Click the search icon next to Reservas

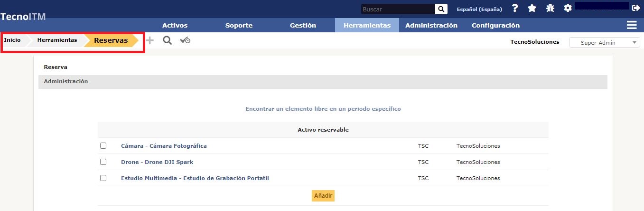coord(167,41)
